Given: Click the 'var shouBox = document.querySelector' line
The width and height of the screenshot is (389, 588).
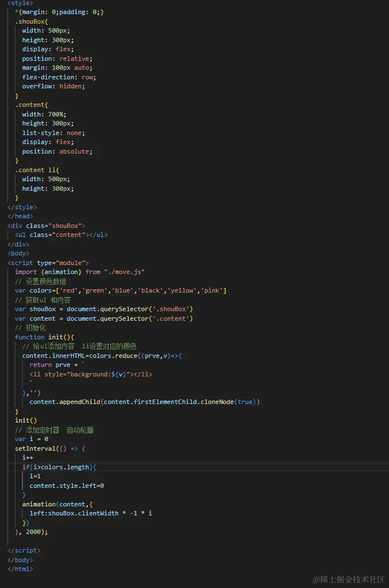Looking at the screenshot, I should click(104, 309).
